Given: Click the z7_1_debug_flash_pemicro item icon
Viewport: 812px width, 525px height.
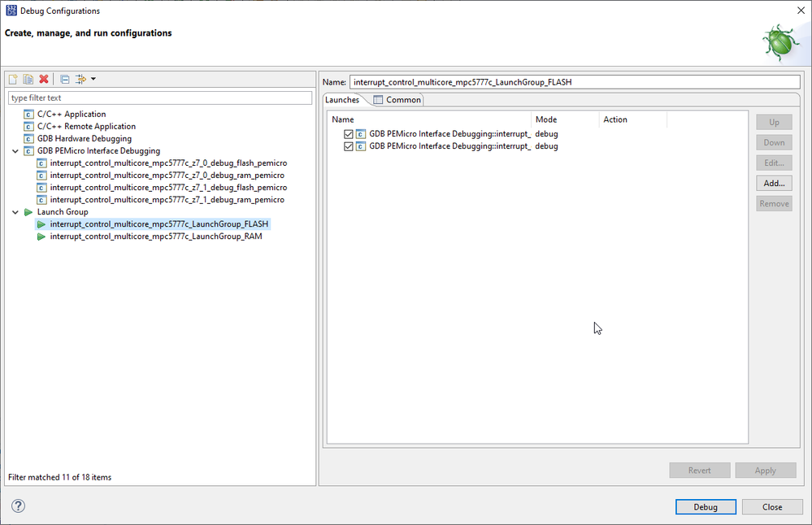Looking at the screenshot, I should coord(41,188).
